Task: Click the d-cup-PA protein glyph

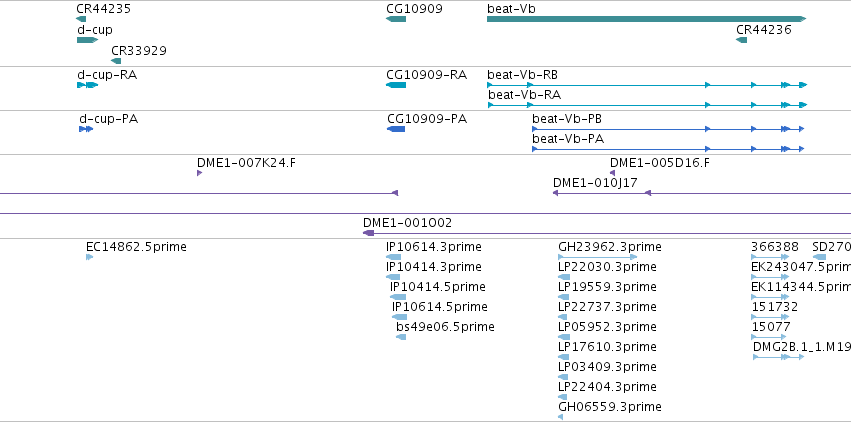Action: tap(86, 129)
